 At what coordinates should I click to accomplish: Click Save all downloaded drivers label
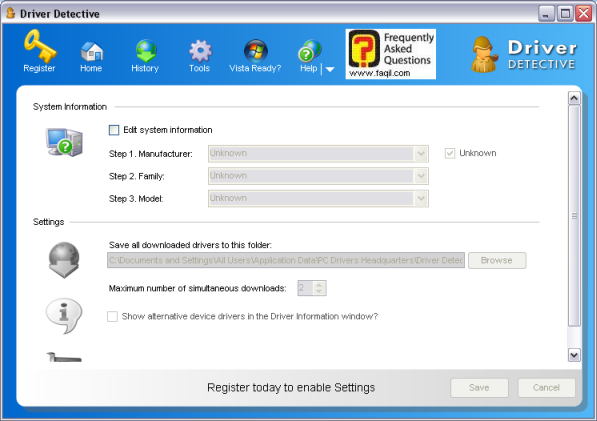click(190, 245)
